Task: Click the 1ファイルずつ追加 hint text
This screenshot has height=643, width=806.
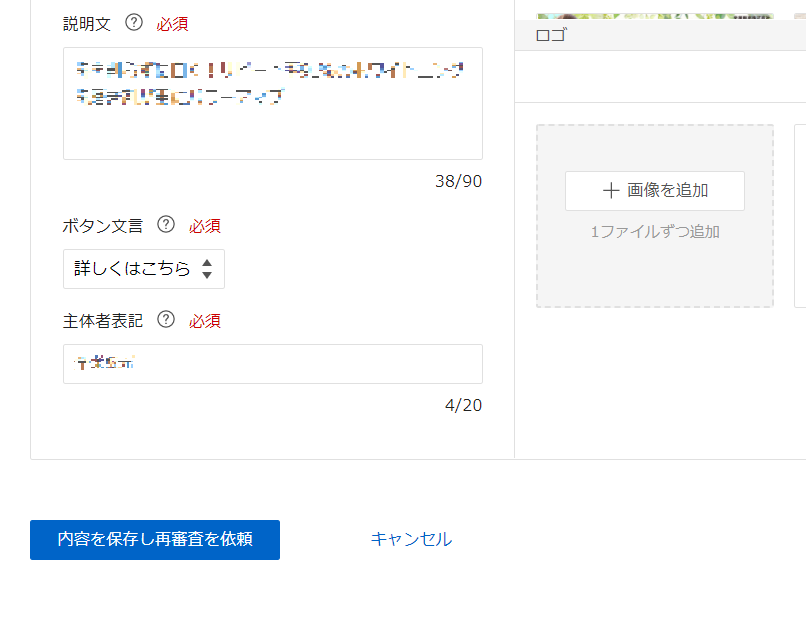Action: (655, 232)
